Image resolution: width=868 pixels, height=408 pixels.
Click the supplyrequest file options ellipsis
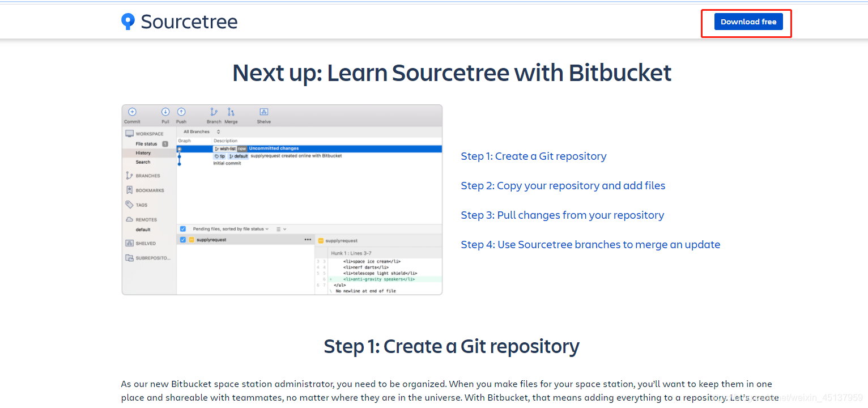pos(308,240)
